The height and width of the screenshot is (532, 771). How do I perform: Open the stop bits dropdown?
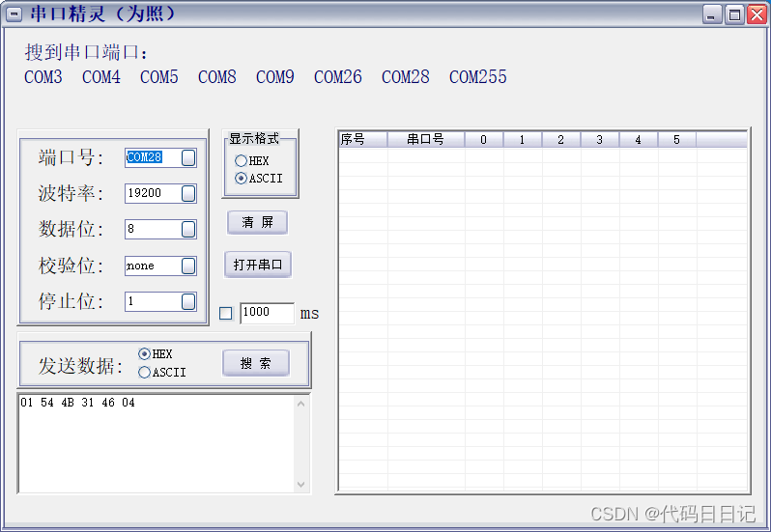coord(188,301)
